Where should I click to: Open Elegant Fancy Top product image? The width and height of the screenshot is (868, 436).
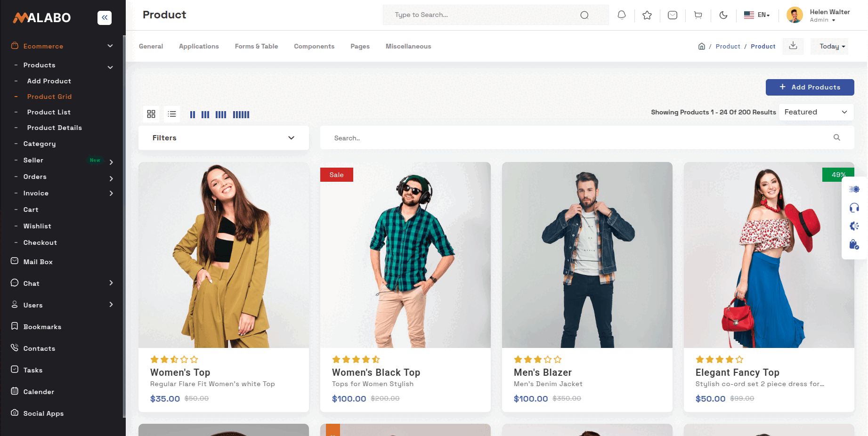click(x=769, y=255)
